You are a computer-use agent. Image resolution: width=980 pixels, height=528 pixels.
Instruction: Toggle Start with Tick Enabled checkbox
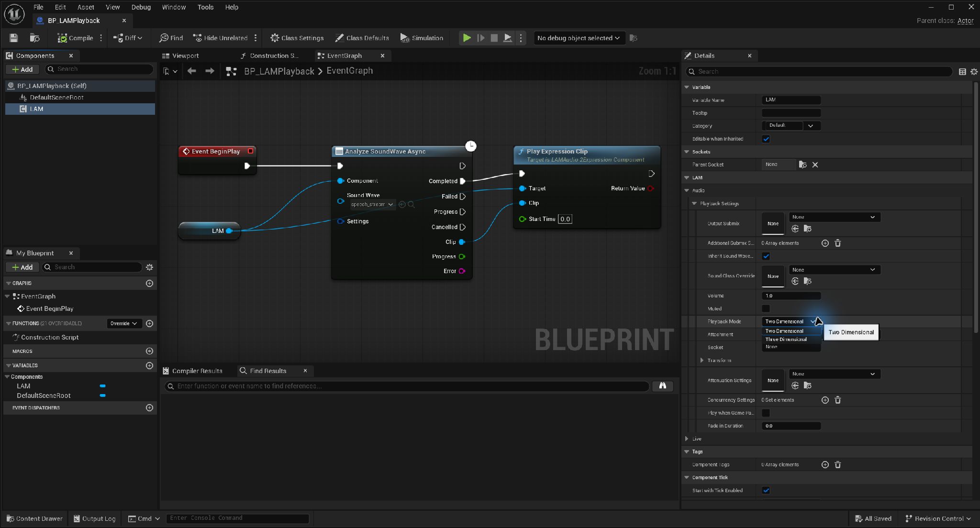click(x=766, y=490)
